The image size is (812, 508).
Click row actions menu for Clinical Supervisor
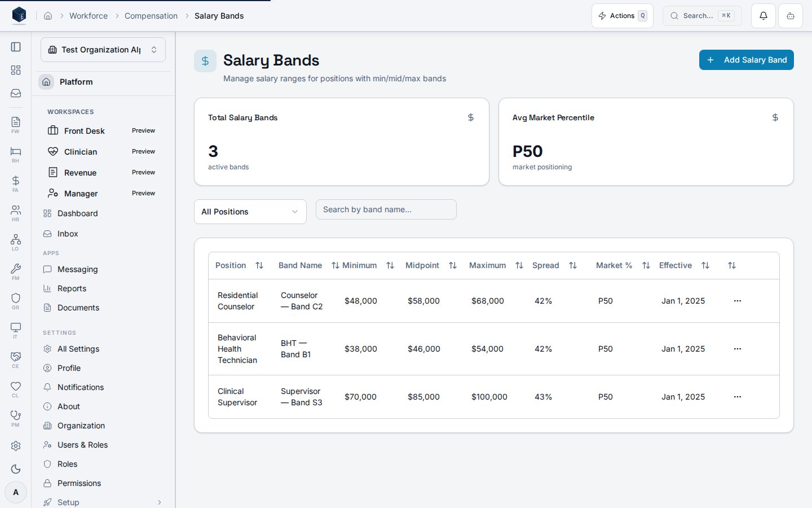(738, 397)
